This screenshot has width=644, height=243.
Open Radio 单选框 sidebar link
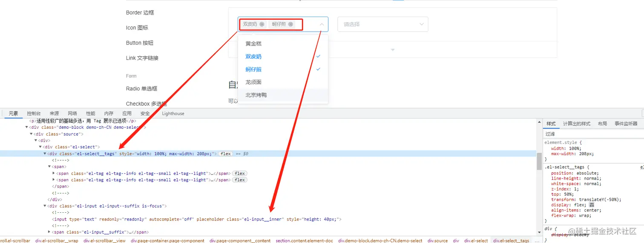point(142,89)
